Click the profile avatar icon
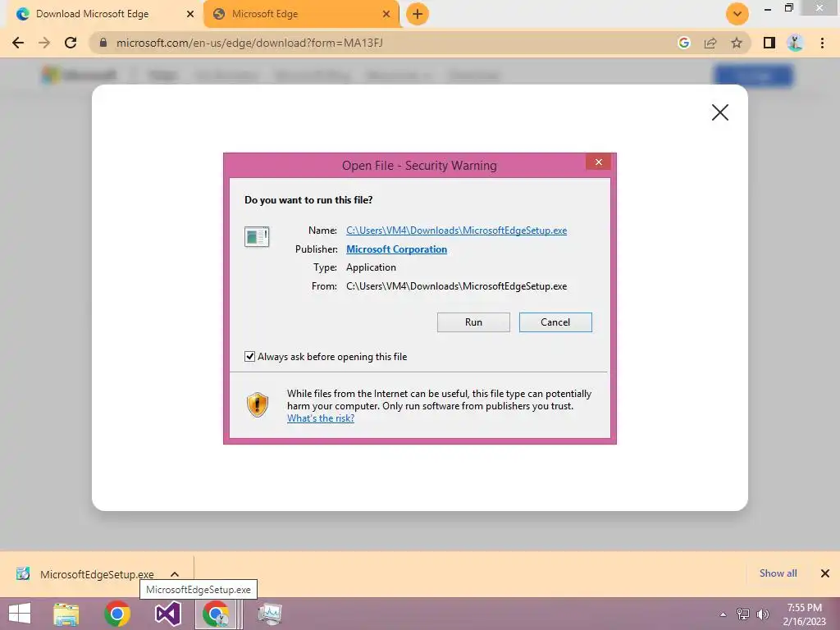The image size is (840, 630). [795, 43]
